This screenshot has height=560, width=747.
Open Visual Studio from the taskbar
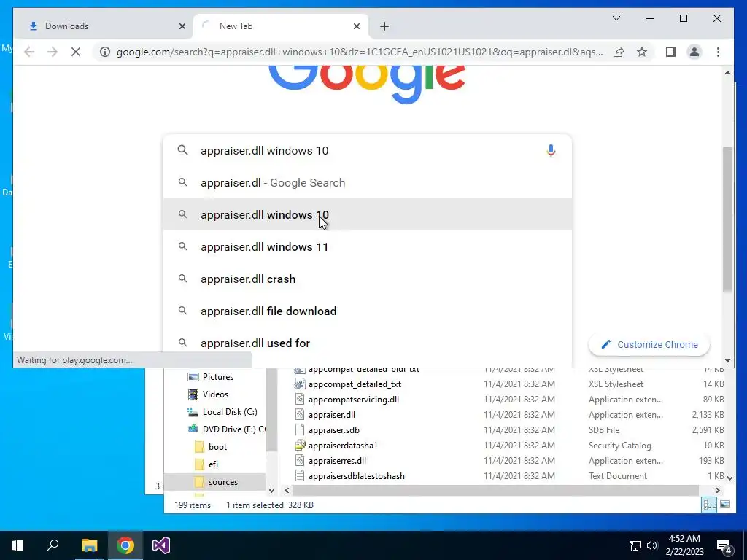161,545
